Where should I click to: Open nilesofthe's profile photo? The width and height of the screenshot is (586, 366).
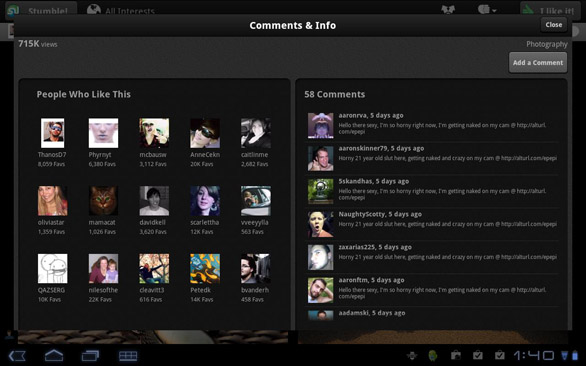pos(103,268)
